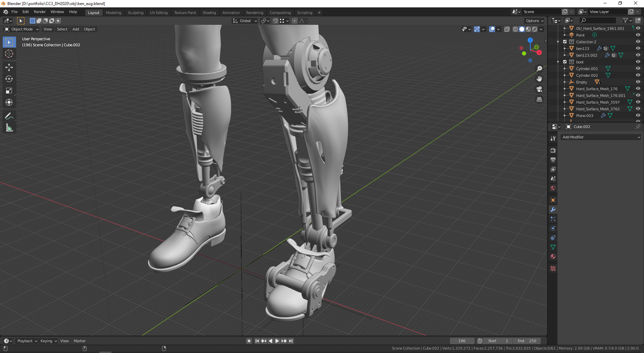This screenshot has height=353, width=644.
Task: Open the Render menu
Action: point(40,12)
